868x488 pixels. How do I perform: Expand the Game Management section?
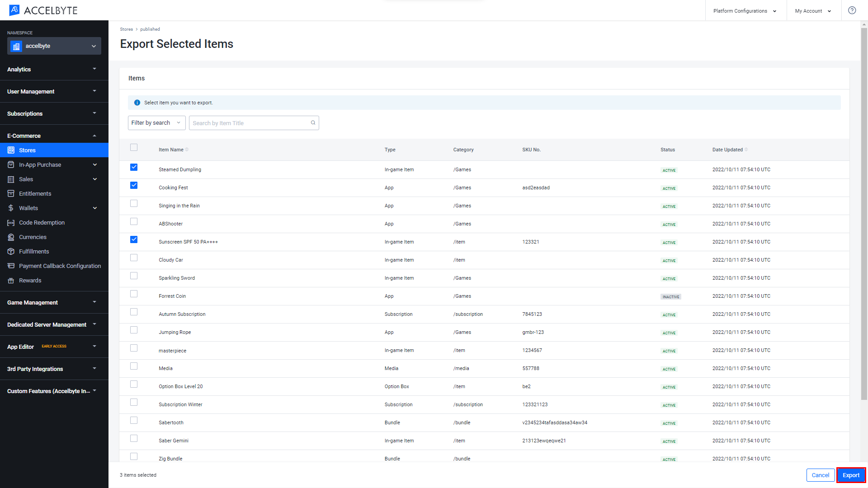tap(54, 302)
